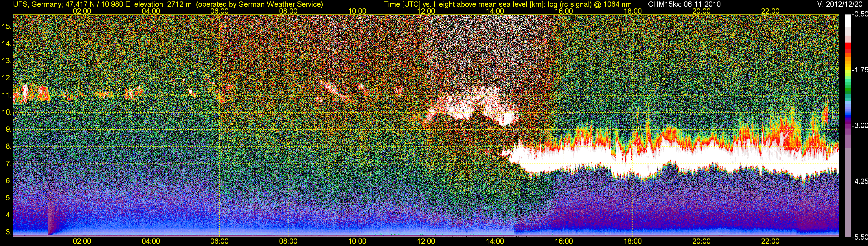Click the top axis time label '10:00'

point(357,11)
